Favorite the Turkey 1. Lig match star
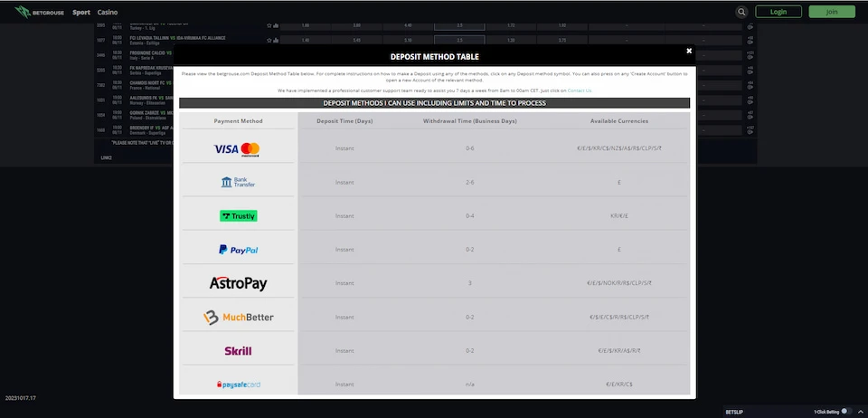This screenshot has height=418, width=868. pyautogui.click(x=269, y=25)
